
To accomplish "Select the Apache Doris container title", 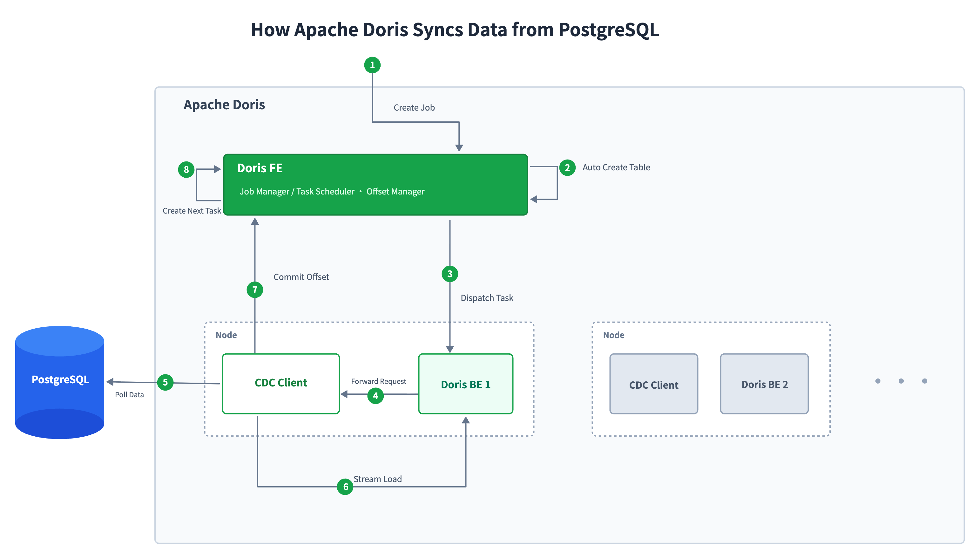I will (224, 105).
